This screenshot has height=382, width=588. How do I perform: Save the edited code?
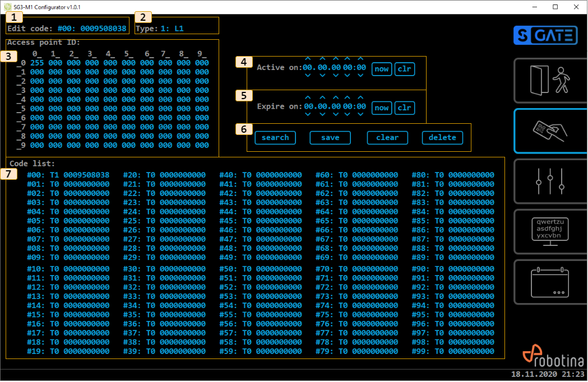point(330,138)
